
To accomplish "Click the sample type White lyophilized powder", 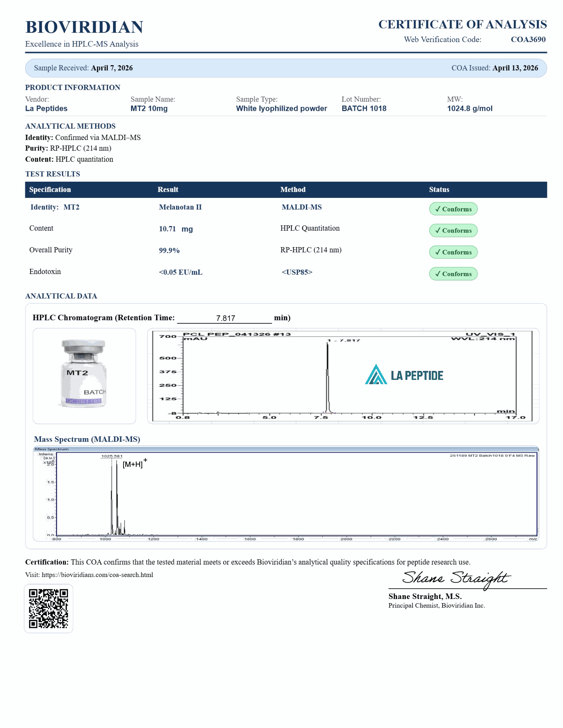I will (x=281, y=108).
